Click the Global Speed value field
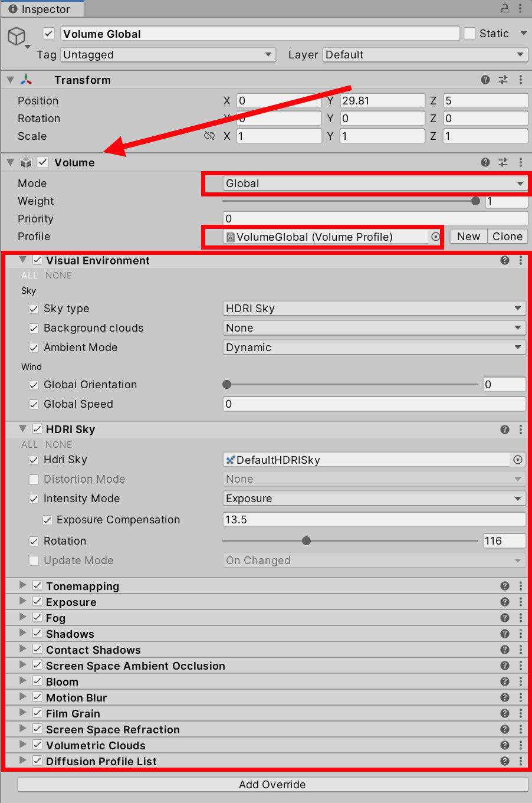Image resolution: width=532 pixels, height=803 pixels. click(x=374, y=404)
